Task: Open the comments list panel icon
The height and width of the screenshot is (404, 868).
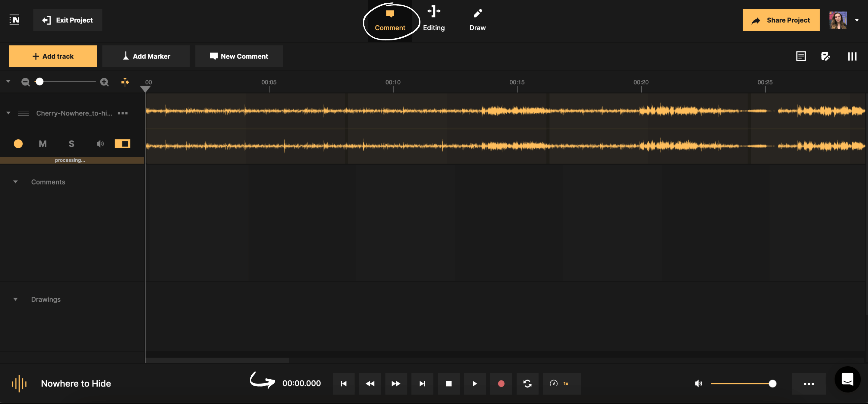Action: pyautogui.click(x=801, y=56)
